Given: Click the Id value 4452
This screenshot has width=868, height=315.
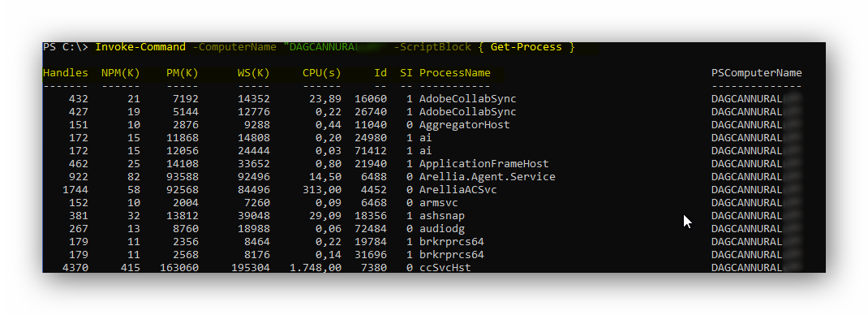Looking at the screenshot, I should [x=374, y=190].
